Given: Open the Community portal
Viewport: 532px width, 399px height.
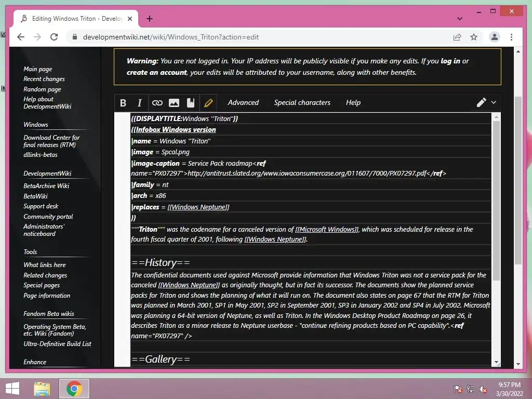Looking at the screenshot, I should point(48,217).
